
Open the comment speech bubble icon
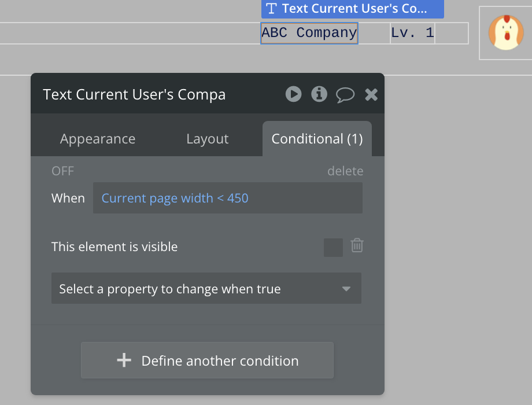345,95
